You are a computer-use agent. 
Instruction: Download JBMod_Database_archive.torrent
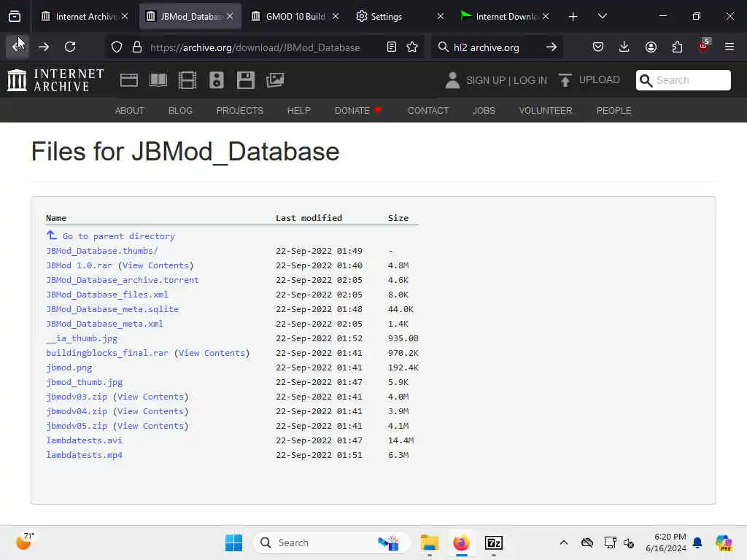123,280
